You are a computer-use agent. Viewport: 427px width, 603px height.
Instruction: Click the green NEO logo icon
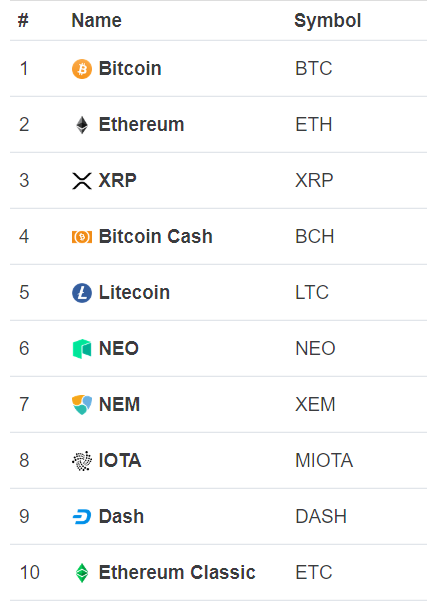click(82, 349)
